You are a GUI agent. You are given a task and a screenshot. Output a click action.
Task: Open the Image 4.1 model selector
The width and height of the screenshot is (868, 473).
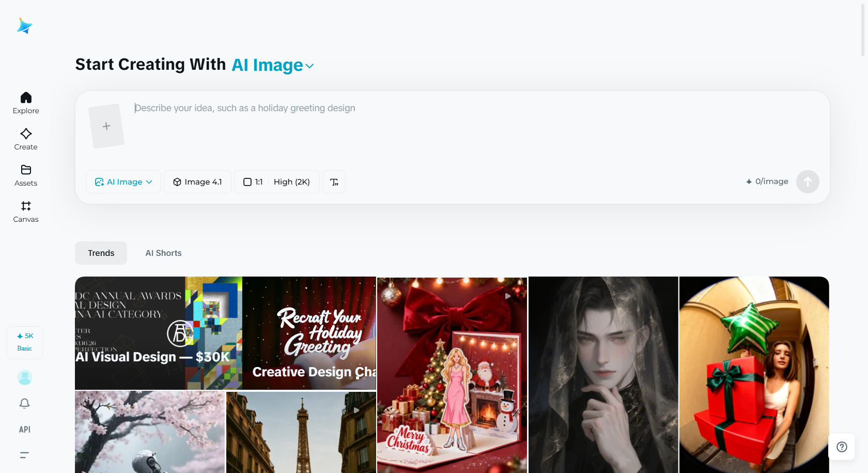click(197, 181)
